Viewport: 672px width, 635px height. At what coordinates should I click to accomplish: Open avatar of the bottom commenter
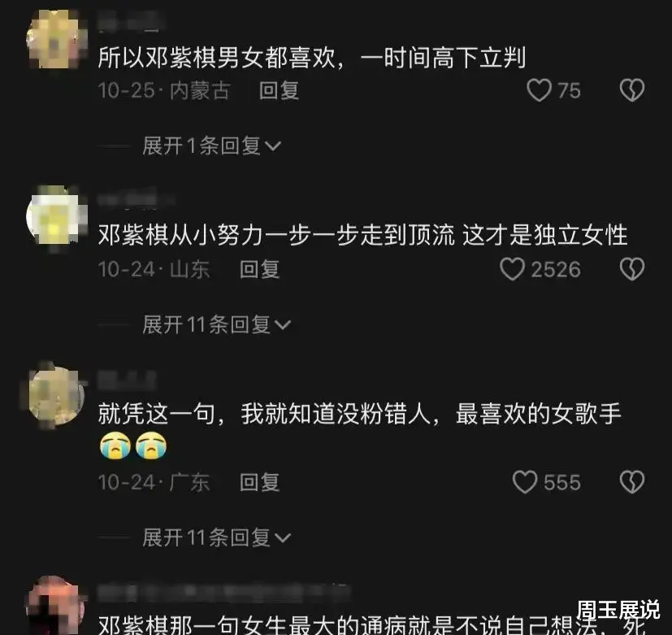pyautogui.click(x=57, y=606)
